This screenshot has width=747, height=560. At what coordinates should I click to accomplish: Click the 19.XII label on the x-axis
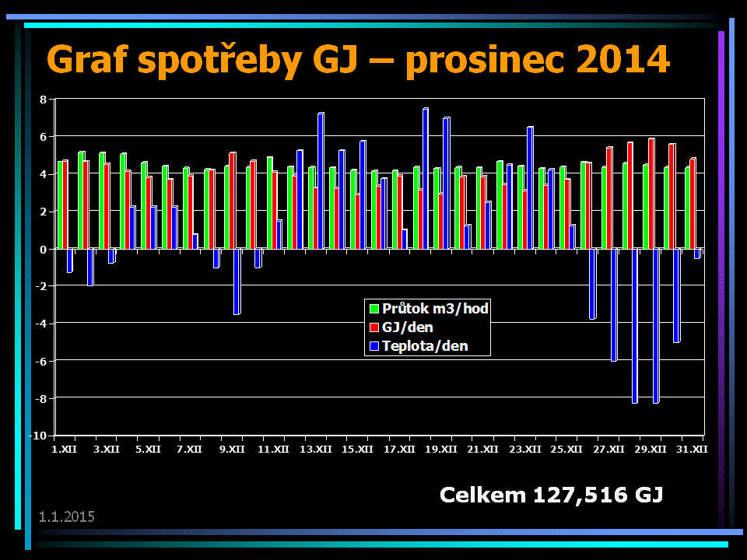pos(442,450)
